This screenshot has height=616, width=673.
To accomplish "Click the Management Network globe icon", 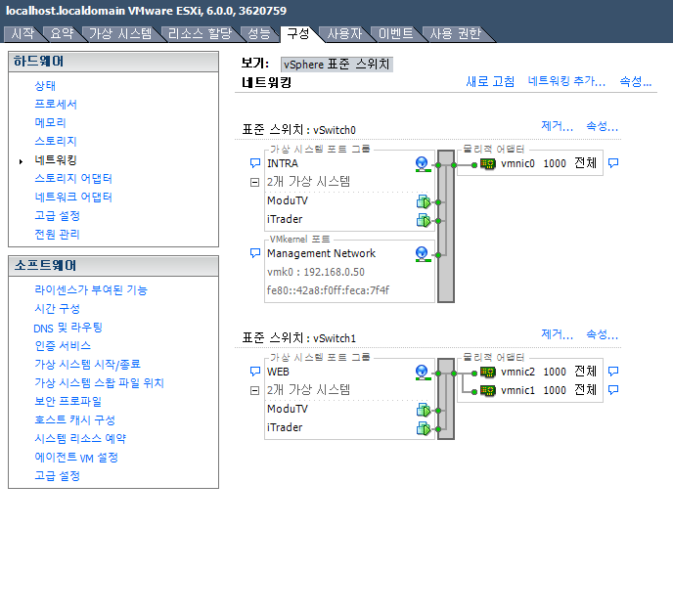I will pyautogui.click(x=423, y=254).
